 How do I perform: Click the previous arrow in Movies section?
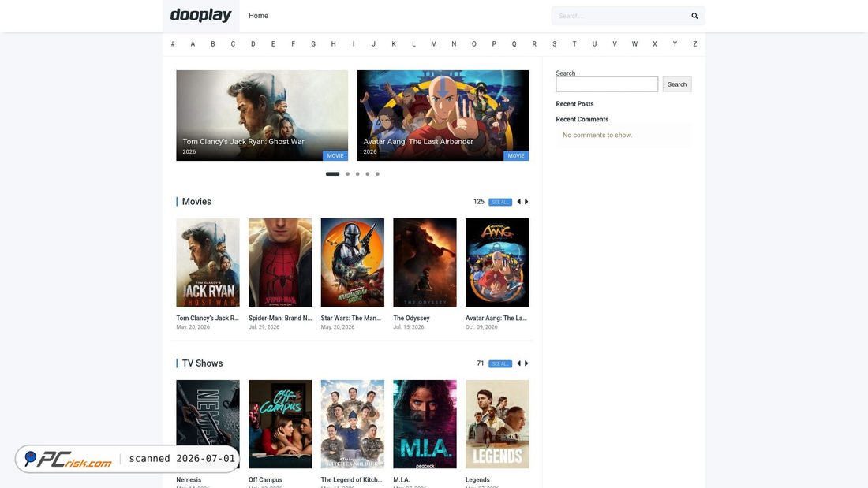[518, 202]
